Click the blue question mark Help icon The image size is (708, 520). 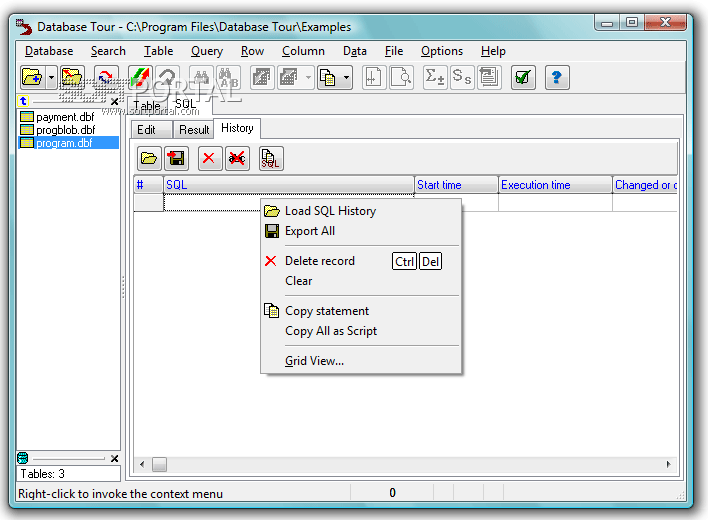pos(557,78)
